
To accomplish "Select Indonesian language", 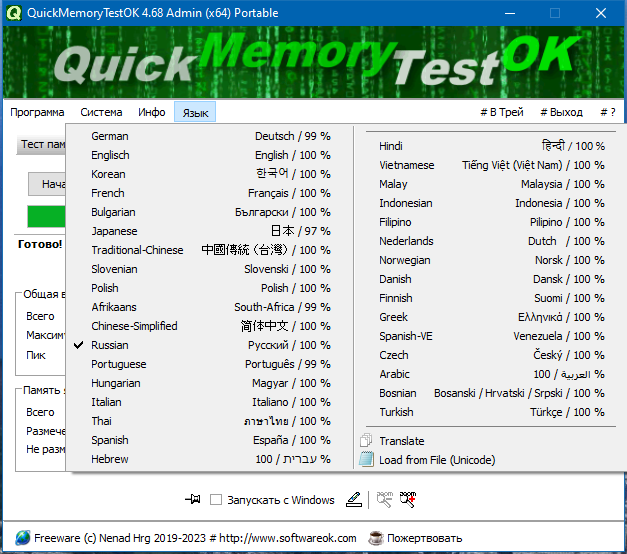I will pos(491,203).
